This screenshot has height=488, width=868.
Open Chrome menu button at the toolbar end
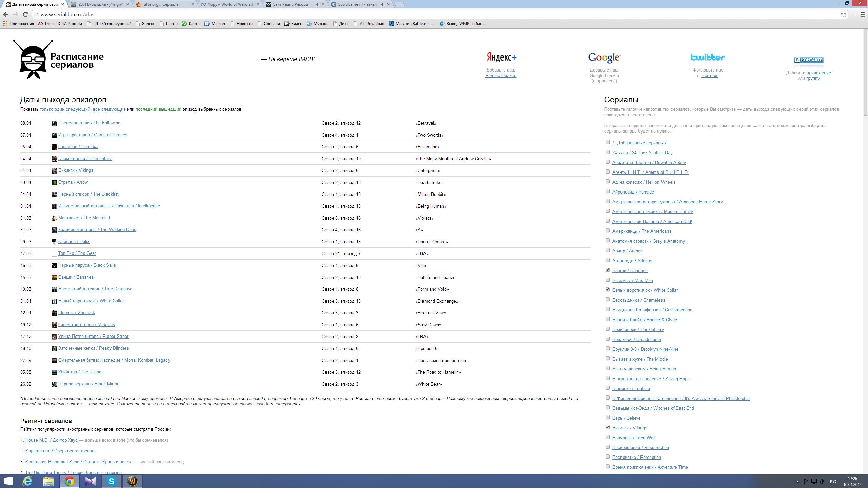pos(862,14)
